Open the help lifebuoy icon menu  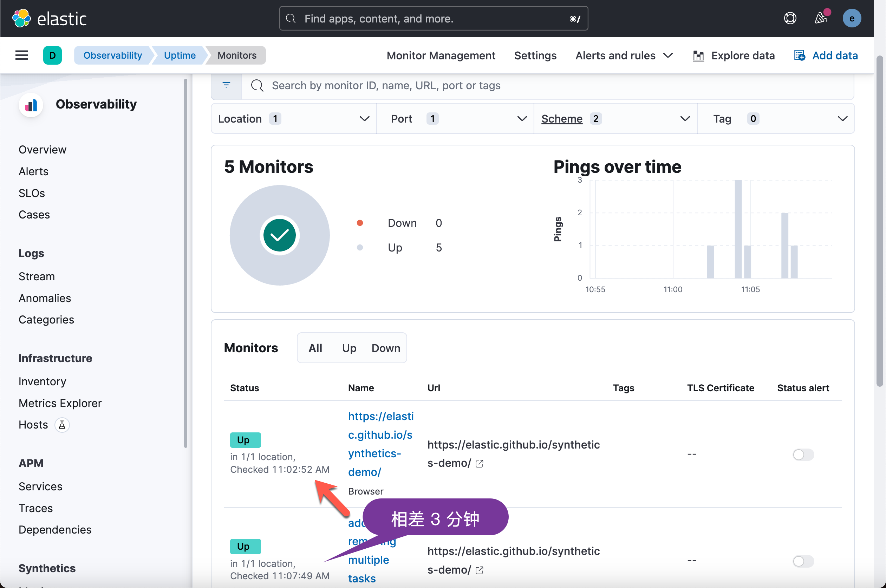(790, 18)
